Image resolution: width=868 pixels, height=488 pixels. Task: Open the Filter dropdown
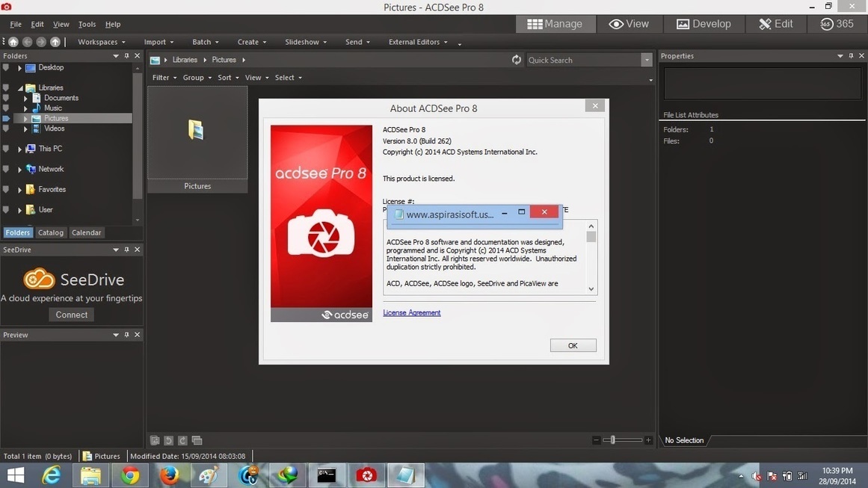click(164, 78)
